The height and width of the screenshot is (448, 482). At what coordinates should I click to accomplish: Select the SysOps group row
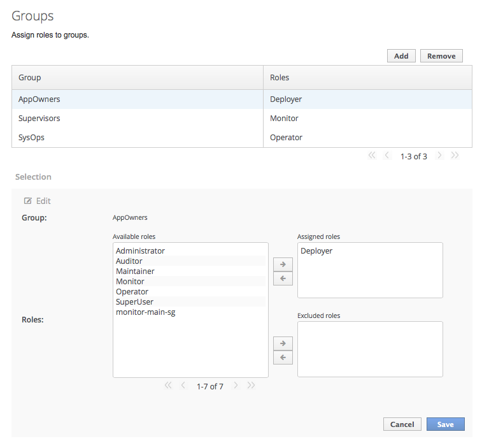[x=137, y=138]
